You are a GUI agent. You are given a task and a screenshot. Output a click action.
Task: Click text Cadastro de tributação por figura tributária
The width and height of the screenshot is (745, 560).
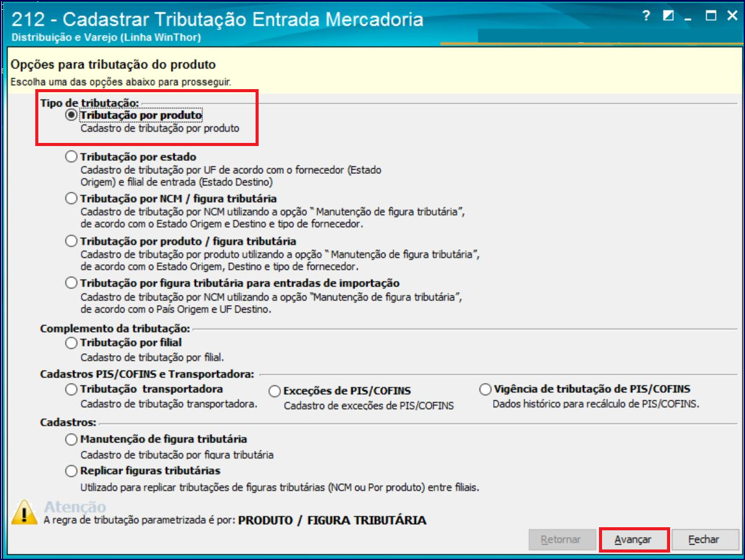(x=177, y=455)
